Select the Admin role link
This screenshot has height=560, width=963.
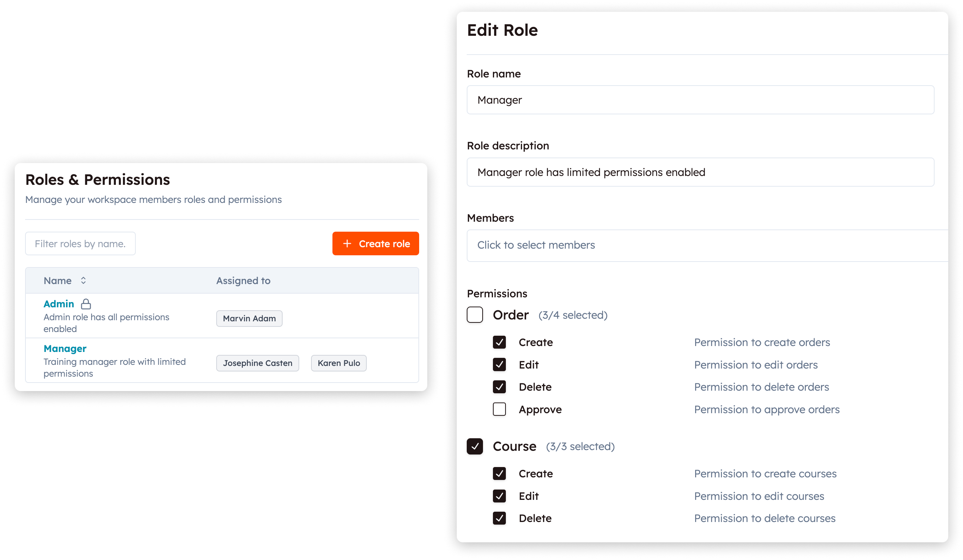pos(58,304)
